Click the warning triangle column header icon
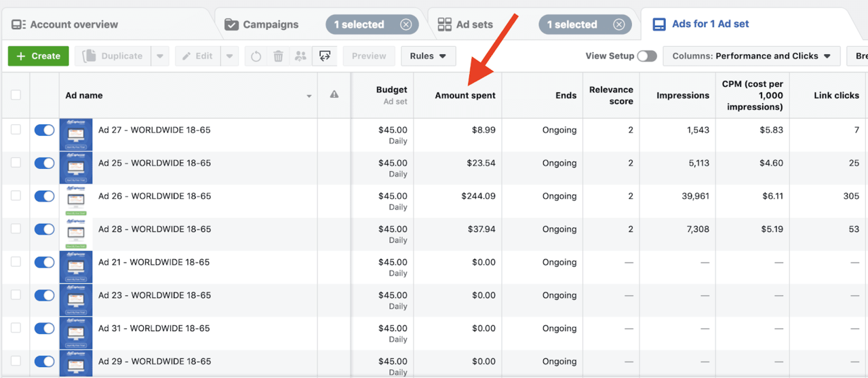Screen dimensions: 868x378 pos(334,95)
